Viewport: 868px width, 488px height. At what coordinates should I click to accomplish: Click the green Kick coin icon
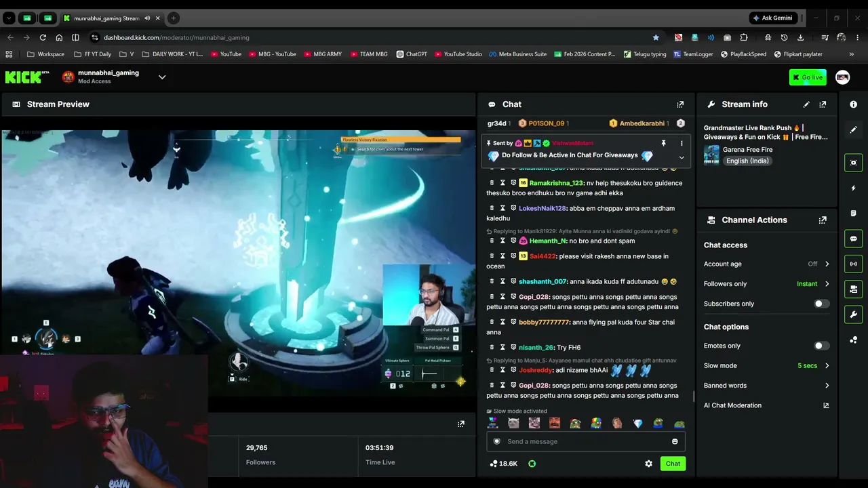point(532,464)
